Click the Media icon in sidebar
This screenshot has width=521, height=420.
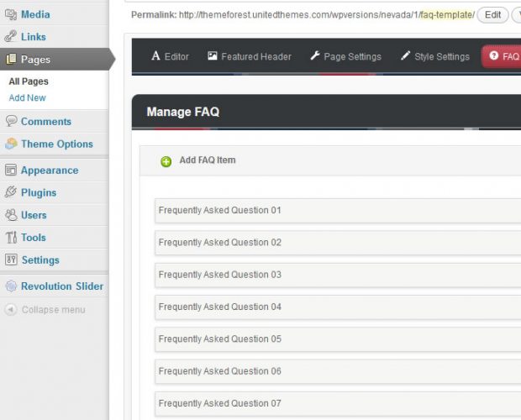pos(10,14)
